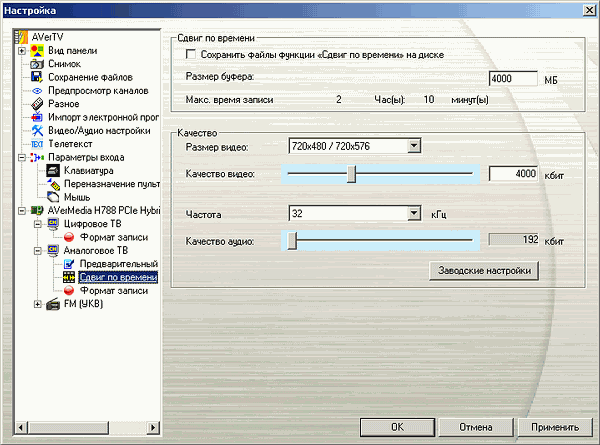Collapse the Цифровое ТВ tree node
Screen dimensions: 600x445
tap(38, 224)
